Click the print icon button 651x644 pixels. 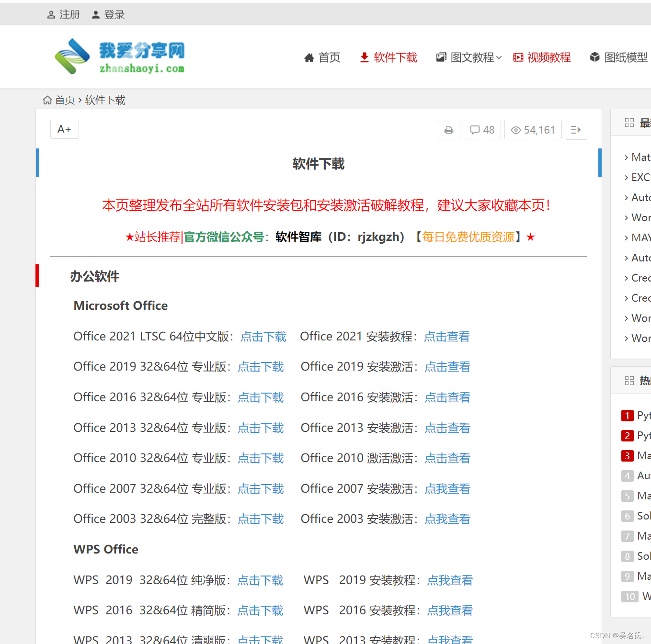point(449,130)
